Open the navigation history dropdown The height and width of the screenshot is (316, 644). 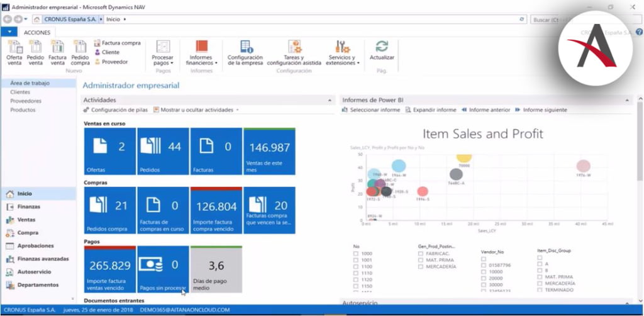[x=26, y=20]
